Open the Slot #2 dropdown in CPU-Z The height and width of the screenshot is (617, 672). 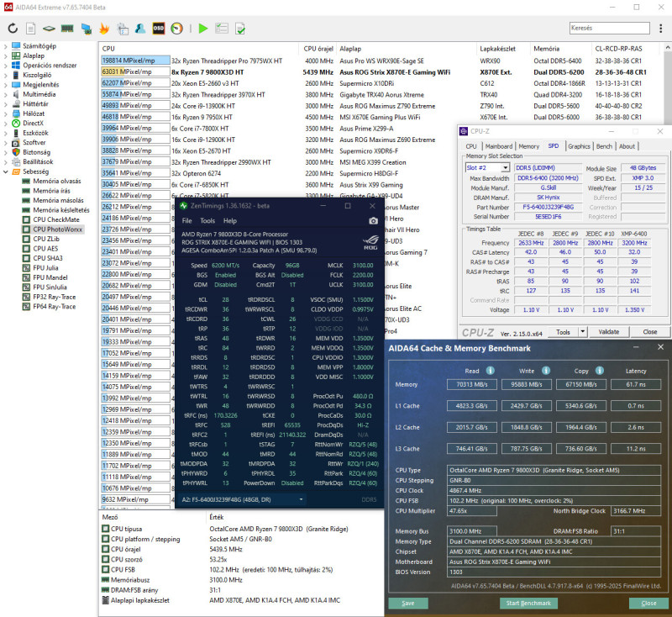[506, 167]
